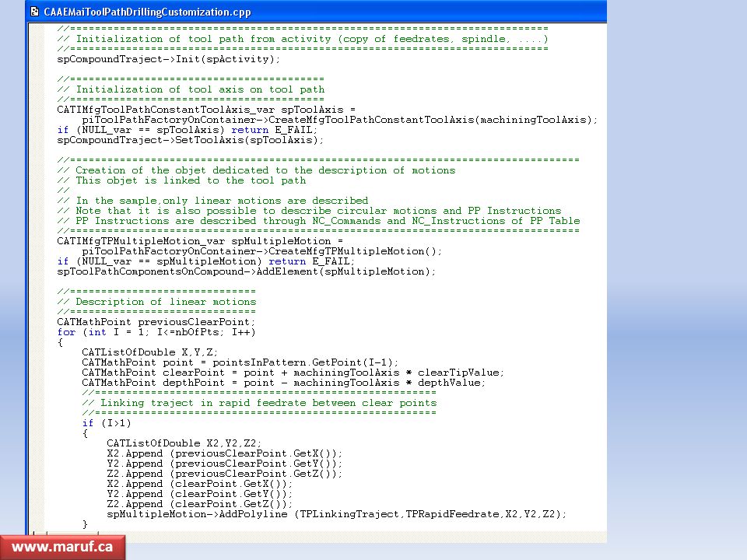Click the CATIMfgToolPathConstantToolAxis_var spToolAxis declaration line

[205, 110]
